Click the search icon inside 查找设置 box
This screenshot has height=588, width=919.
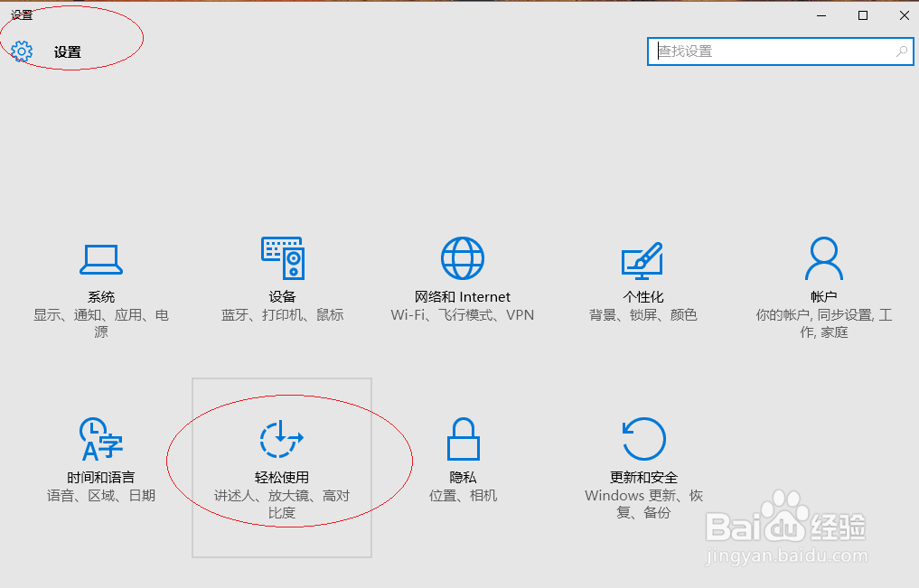click(901, 51)
